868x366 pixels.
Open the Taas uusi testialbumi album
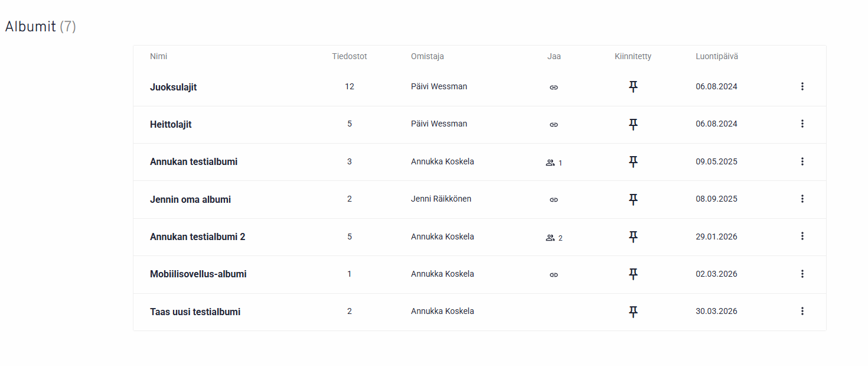coord(195,312)
